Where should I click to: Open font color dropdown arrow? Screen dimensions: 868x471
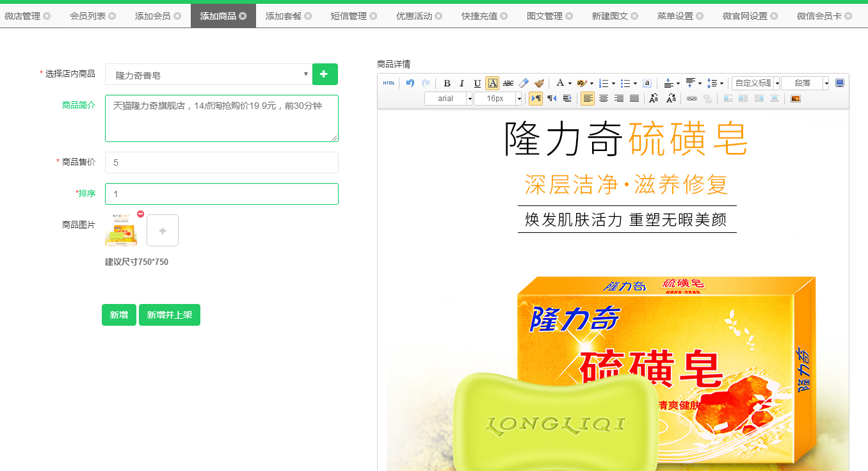tap(570, 83)
